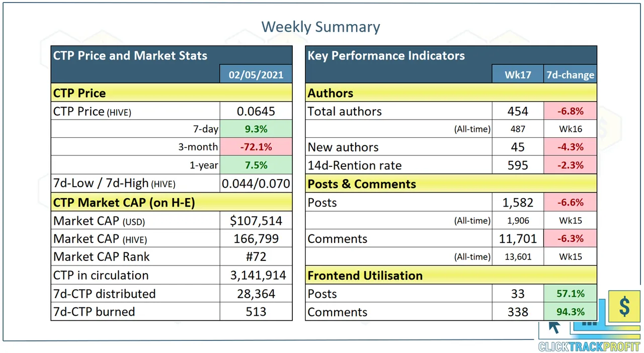Click the -4.3% new authors change

click(571, 147)
